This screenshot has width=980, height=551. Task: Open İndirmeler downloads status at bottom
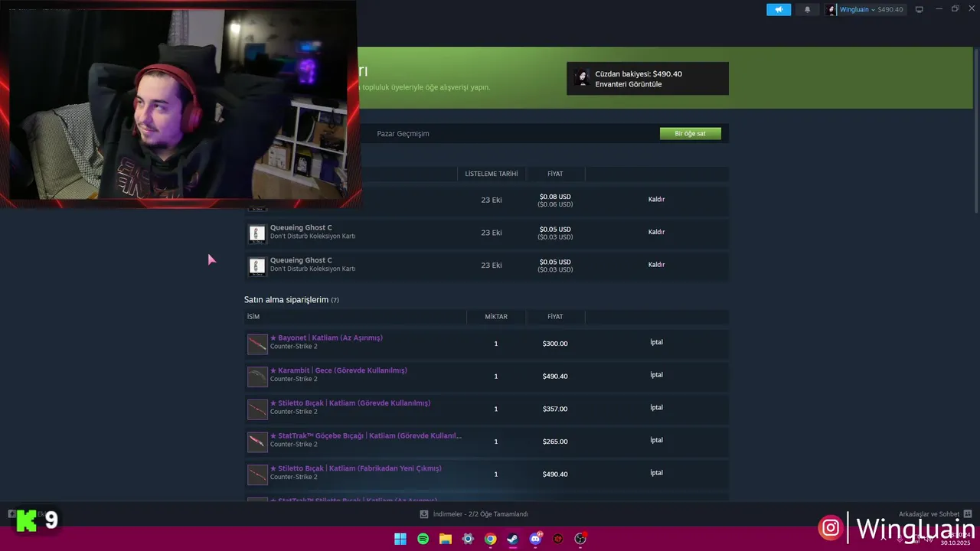(480, 514)
